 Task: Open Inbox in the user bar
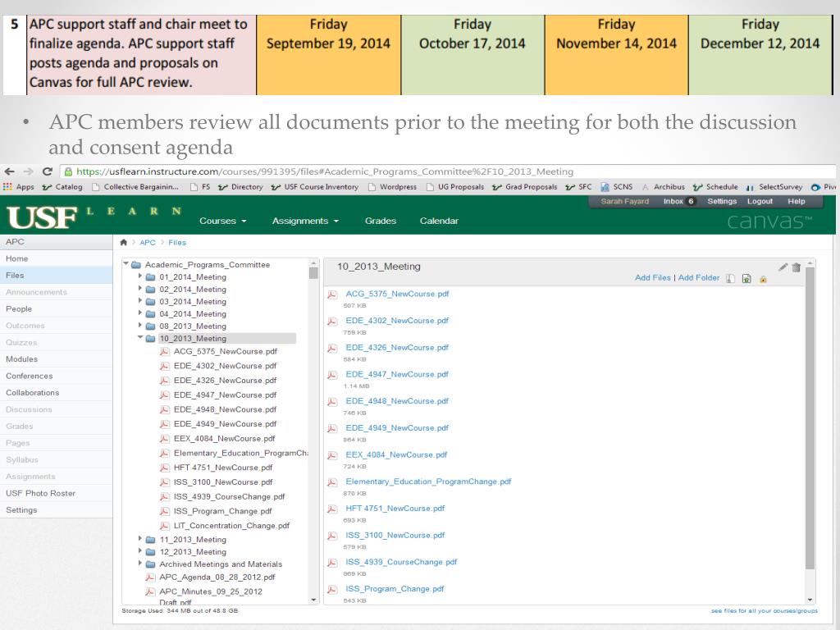678,202
